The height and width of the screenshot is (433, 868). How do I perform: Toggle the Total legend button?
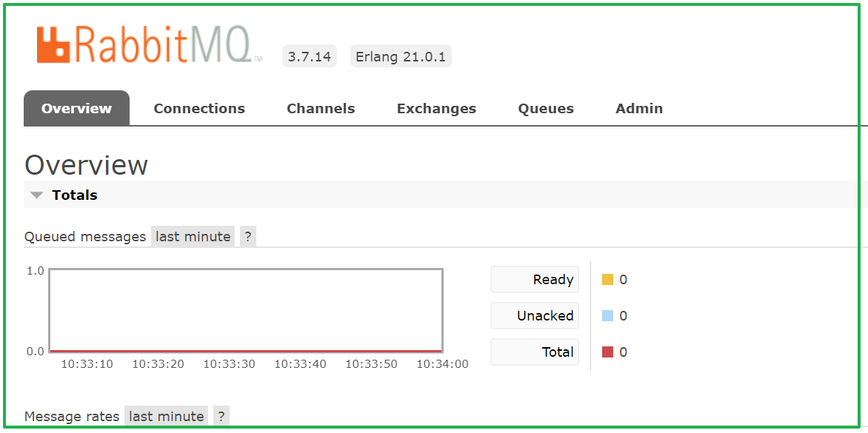click(535, 352)
